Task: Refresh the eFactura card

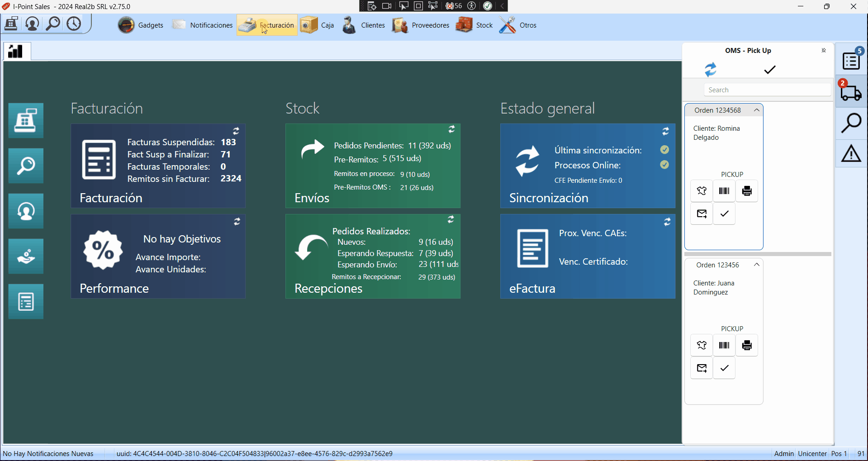Action: coord(667,222)
